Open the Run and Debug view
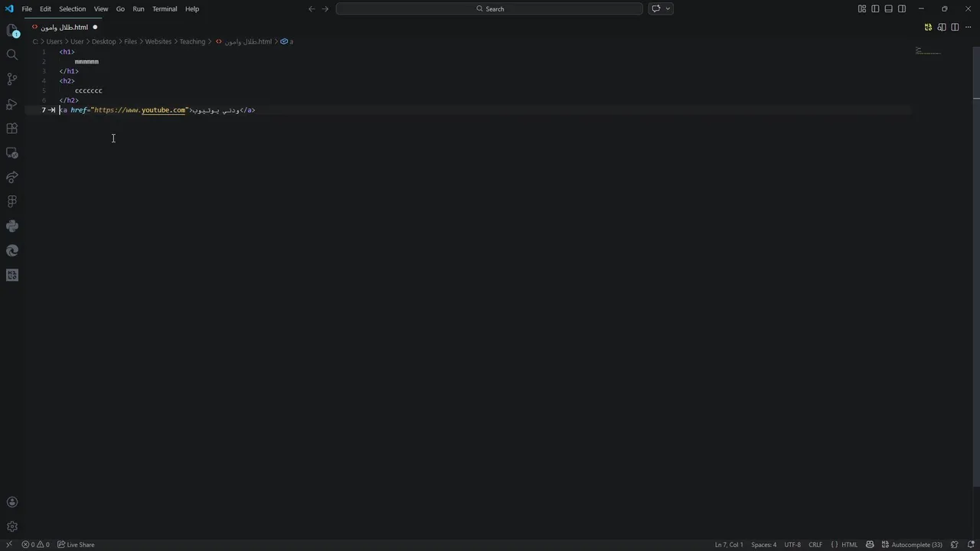Viewport: 980px width, 551px height. 12,103
